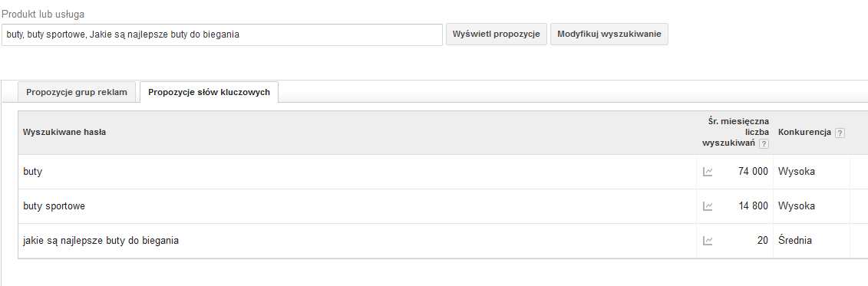The height and width of the screenshot is (286, 868).
Task: Click help icon next to Konkurencja
Action: tap(840, 133)
